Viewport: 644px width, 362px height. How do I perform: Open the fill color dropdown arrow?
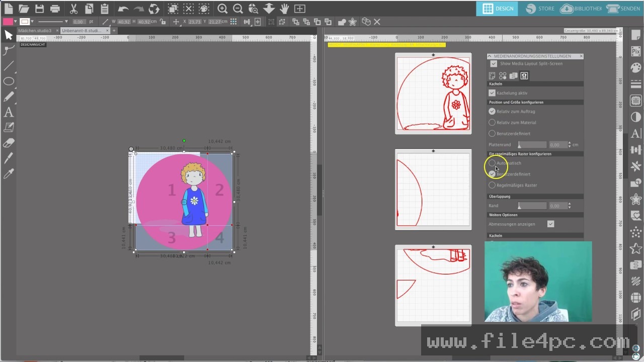pos(16,22)
